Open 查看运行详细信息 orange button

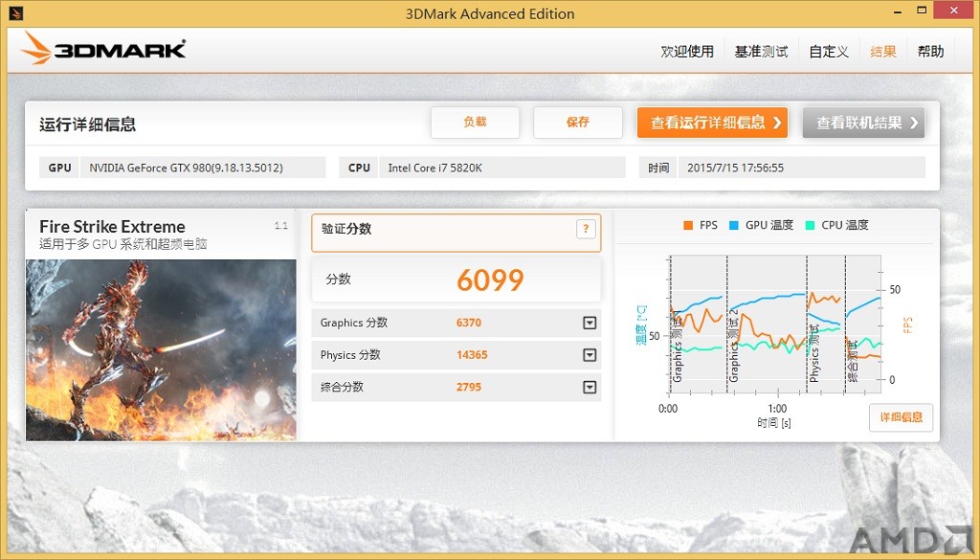click(712, 123)
